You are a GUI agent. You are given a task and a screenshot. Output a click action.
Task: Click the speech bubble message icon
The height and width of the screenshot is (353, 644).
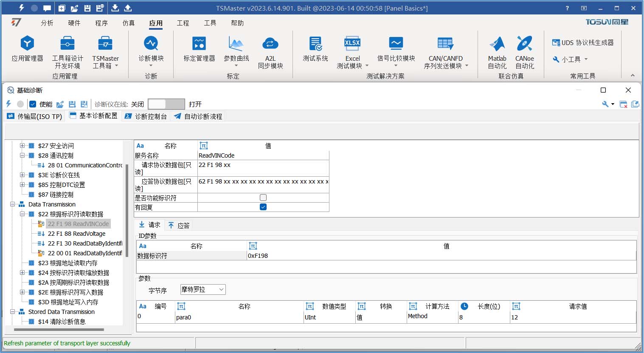tap(47, 8)
